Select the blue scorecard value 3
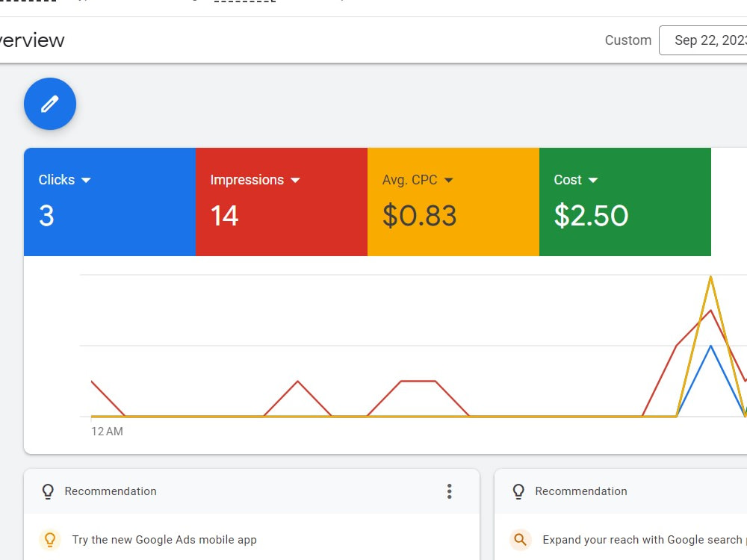The image size is (747, 560). [x=46, y=216]
